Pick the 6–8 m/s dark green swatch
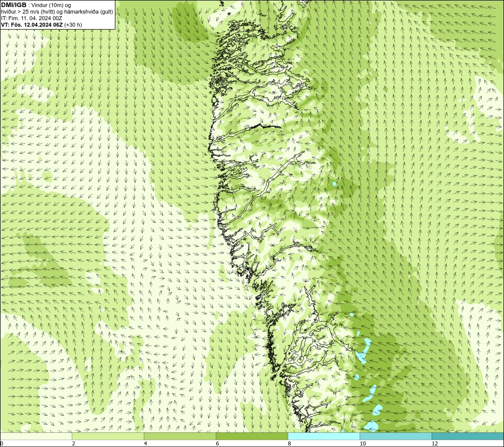Viewport: 504px width, 447px height. click(252, 436)
